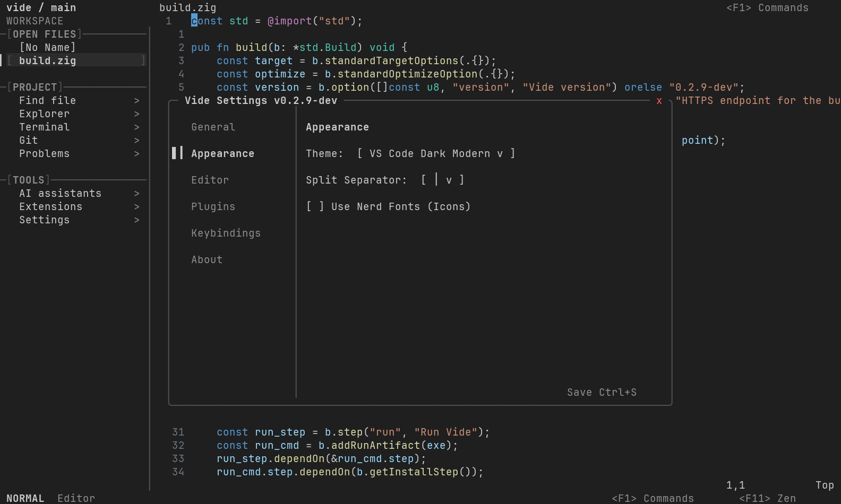Open the Plugins settings tab
Screen dimensions: 841x504
click(x=213, y=207)
